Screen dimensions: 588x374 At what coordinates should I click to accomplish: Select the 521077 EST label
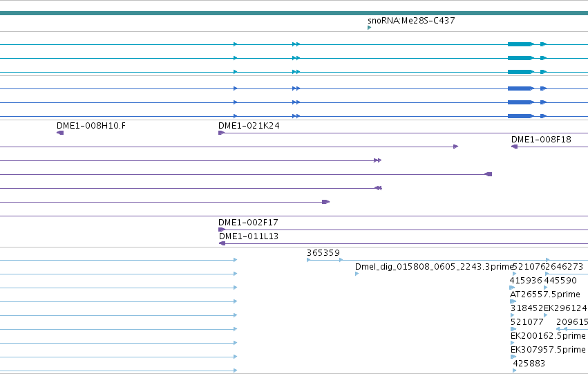[527, 322]
